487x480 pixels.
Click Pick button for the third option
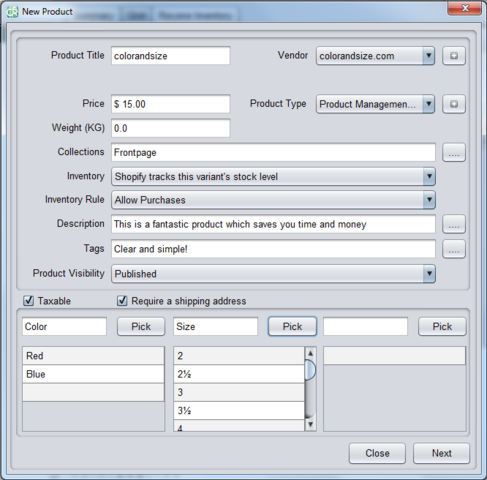click(x=442, y=326)
